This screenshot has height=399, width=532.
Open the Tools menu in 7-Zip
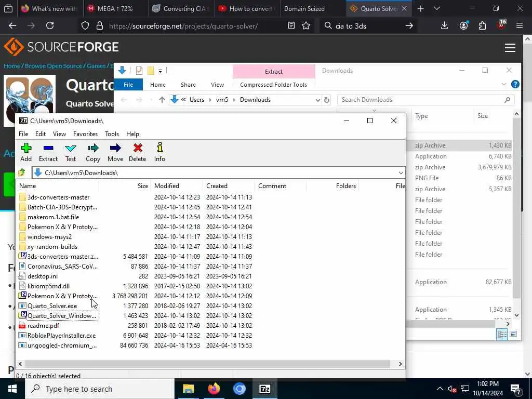(x=112, y=134)
